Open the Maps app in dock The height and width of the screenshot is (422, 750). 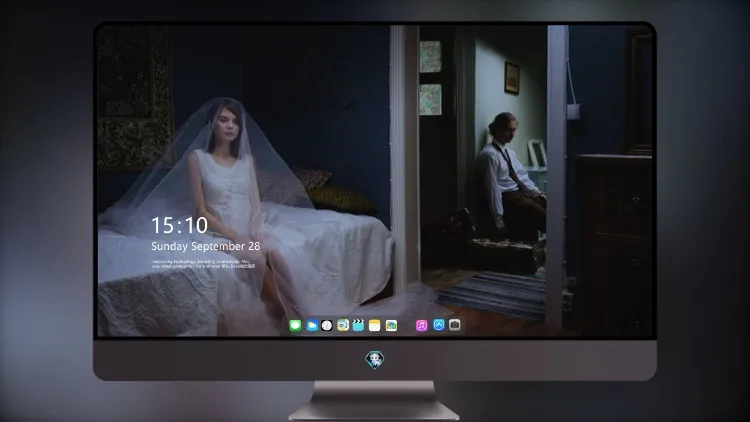point(343,326)
